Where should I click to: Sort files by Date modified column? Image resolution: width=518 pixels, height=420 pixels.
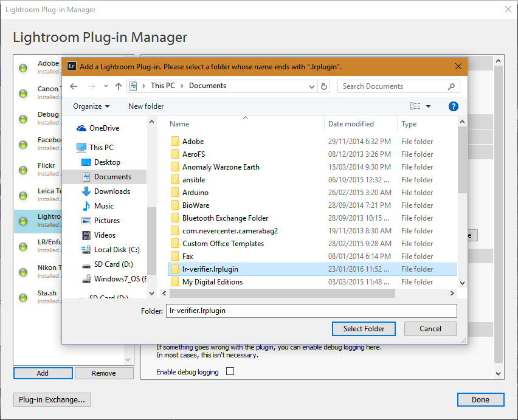click(351, 124)
